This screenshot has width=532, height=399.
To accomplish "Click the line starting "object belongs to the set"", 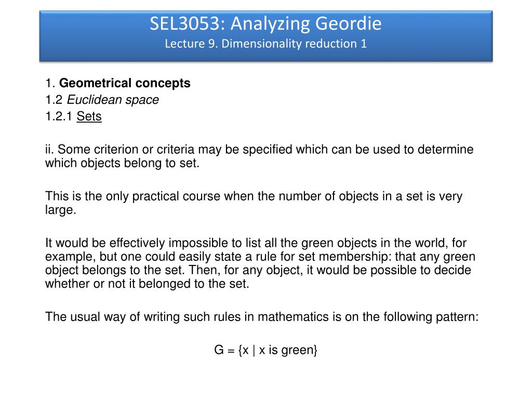I will [x=258, y=270].
